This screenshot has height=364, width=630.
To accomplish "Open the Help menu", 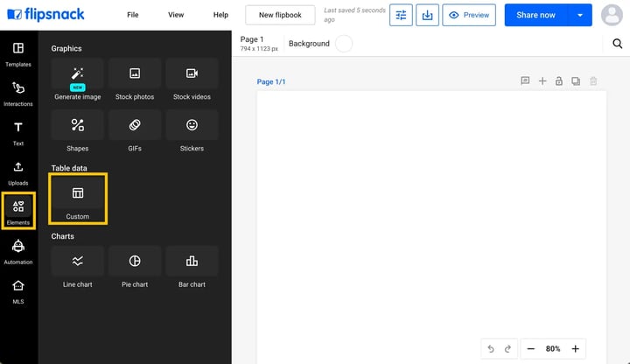I will (220, 15).
